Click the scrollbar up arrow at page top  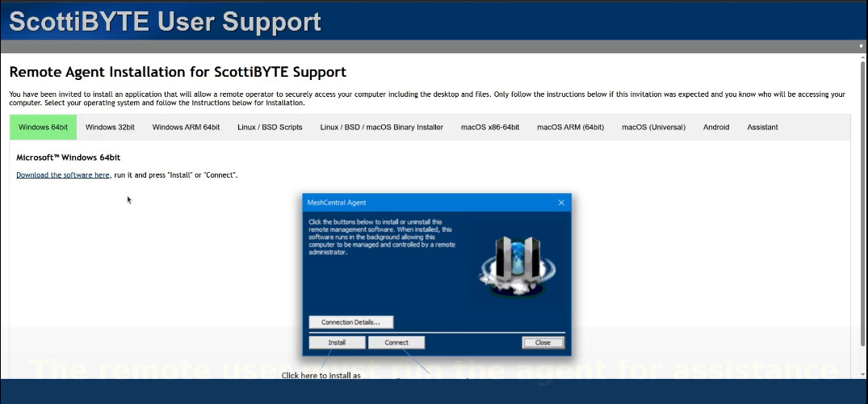862,47
